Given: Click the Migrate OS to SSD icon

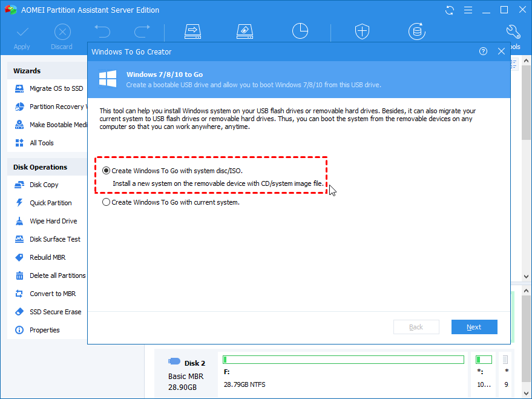Looking at the screenshot, I should tap(19, 88).
